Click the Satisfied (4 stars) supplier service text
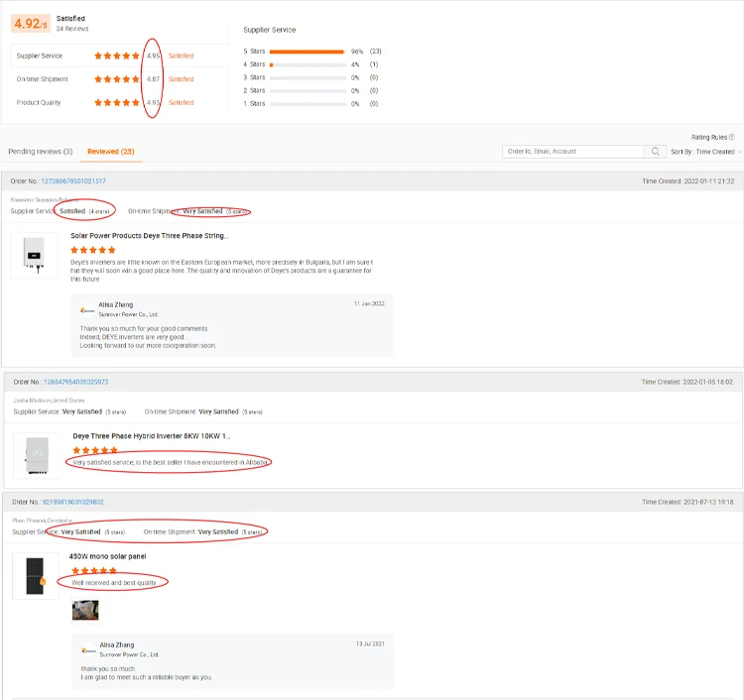Viewport: 744px width, 700px height. click(84, 211)
